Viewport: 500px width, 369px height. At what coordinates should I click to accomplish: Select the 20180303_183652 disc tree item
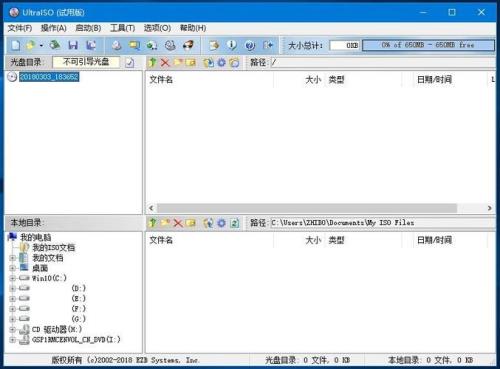[49, 77]
